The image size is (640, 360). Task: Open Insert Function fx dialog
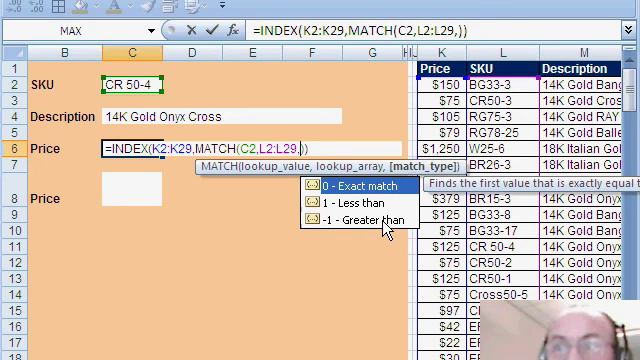pos(233,30)
